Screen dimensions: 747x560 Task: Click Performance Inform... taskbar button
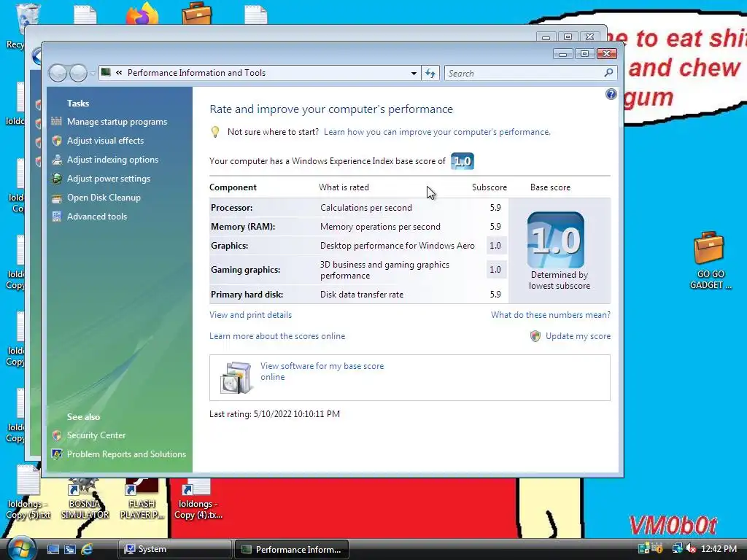click(292, 549)
